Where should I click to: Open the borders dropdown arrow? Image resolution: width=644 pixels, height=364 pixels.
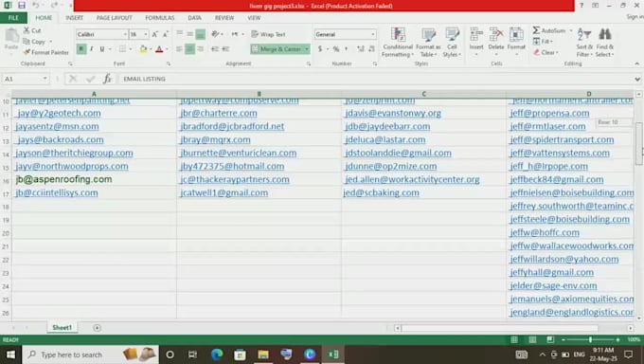pos(130,49)
